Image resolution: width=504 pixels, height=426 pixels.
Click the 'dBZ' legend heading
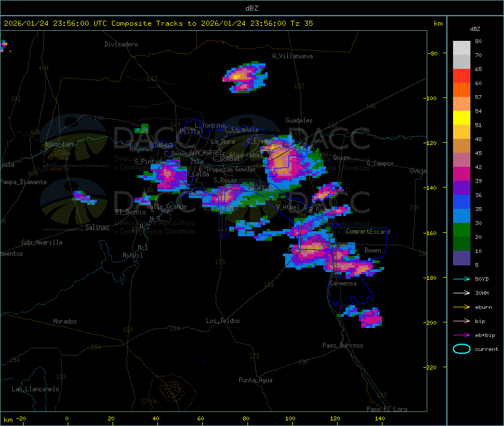click(475, 29)
